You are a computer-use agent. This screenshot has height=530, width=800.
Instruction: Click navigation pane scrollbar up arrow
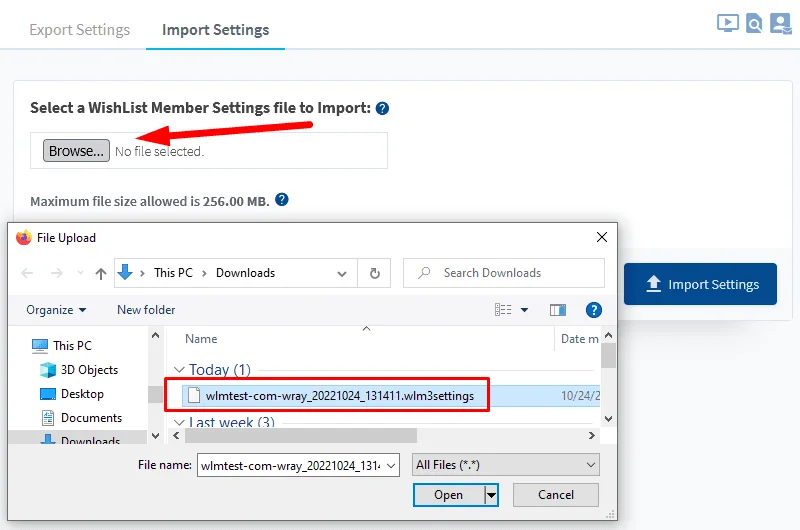pos(156,336)
